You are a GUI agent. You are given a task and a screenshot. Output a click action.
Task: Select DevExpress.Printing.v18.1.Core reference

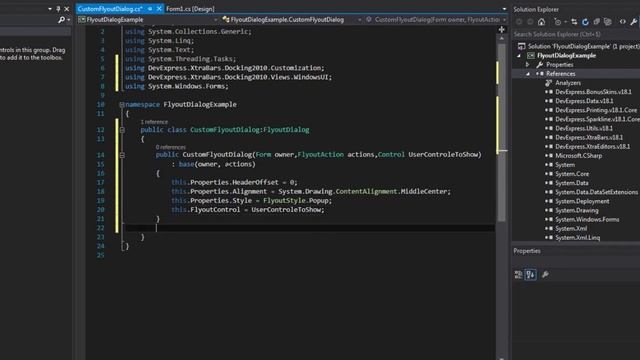point(596,110)
